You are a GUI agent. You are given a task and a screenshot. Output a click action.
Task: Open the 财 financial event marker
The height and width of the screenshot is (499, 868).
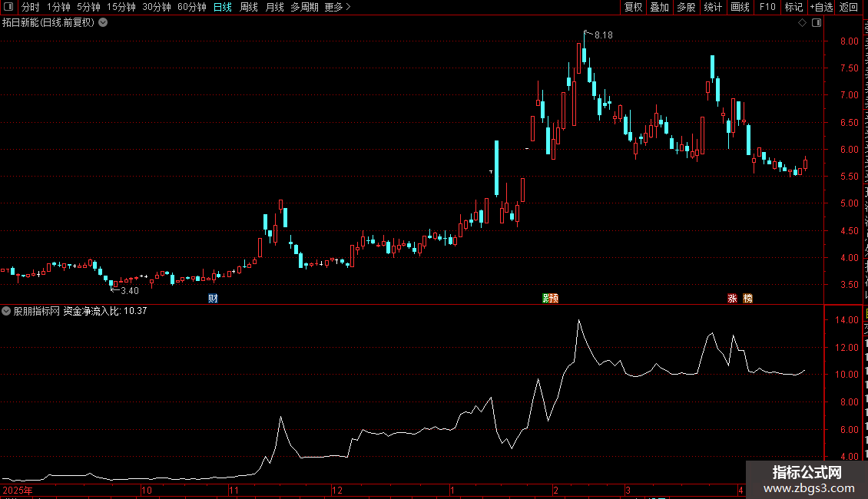click(213, 299)
